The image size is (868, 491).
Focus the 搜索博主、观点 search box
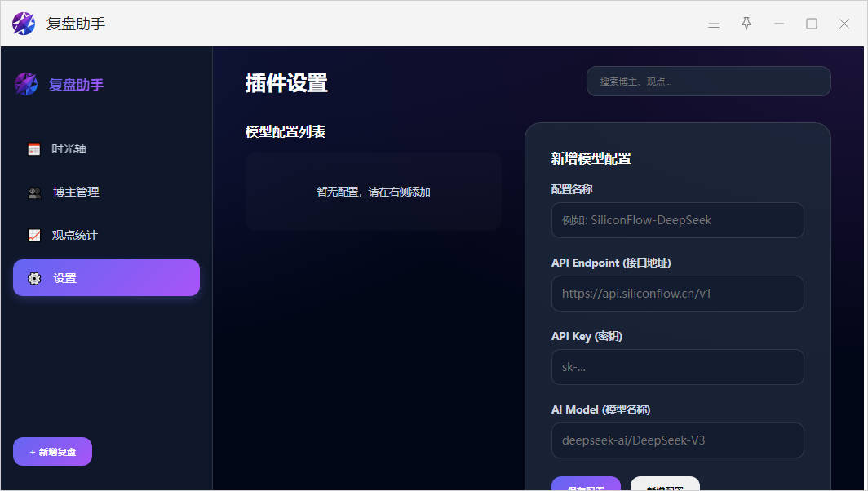click(708, 82)
